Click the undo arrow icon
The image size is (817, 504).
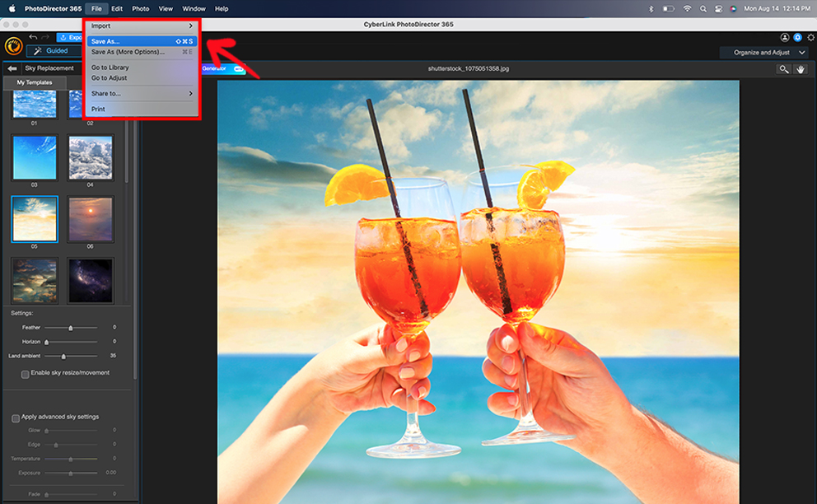click(x=33, y=37)
